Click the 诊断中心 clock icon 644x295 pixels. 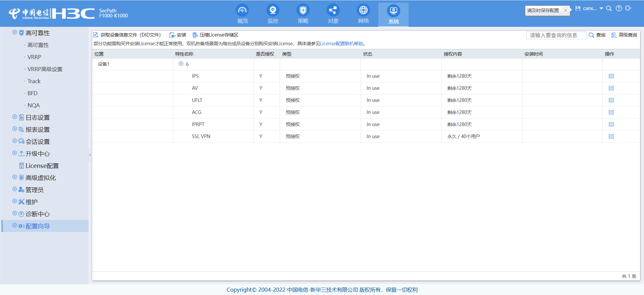coord(21,214)
